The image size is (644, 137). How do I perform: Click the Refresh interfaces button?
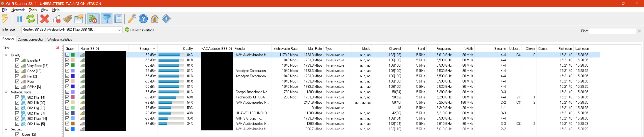click(140, 30)
